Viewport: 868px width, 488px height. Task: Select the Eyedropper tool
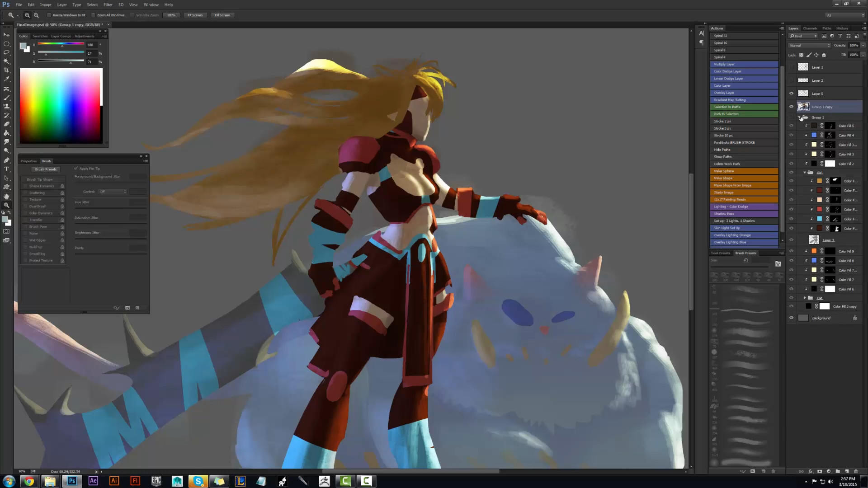pyautogui.click(x=6, y=79)
